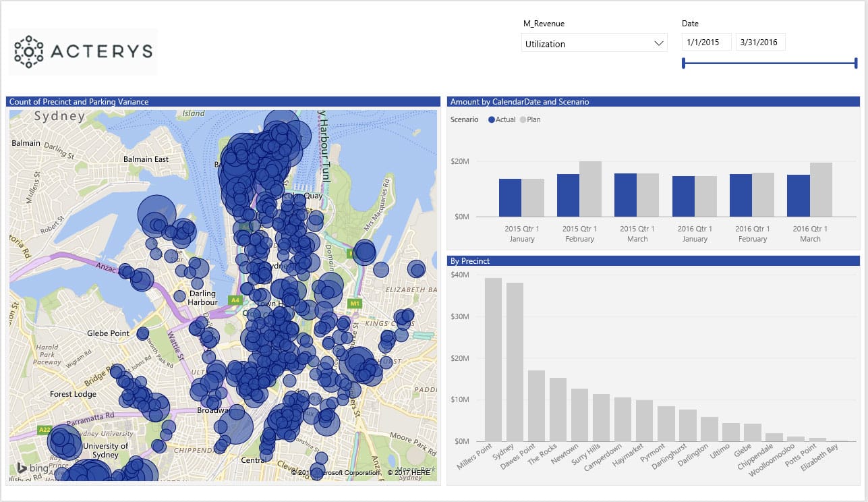Click the Plan legend grey dot
The width and height of the screenshot is (868, 502).
click(523, 120)
